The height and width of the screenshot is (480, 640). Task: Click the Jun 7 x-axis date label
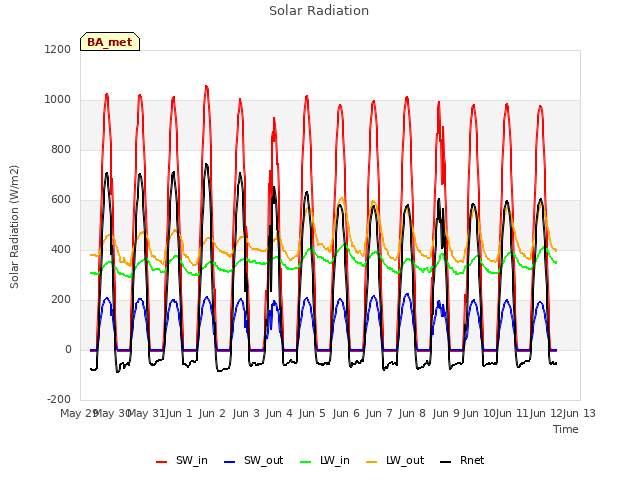[379, 413]
